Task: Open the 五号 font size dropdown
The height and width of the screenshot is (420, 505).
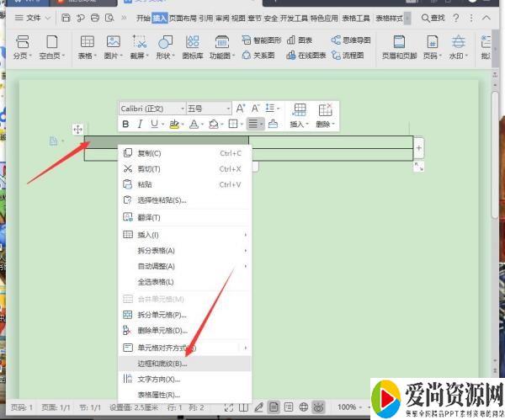Action: click(208, 109)
